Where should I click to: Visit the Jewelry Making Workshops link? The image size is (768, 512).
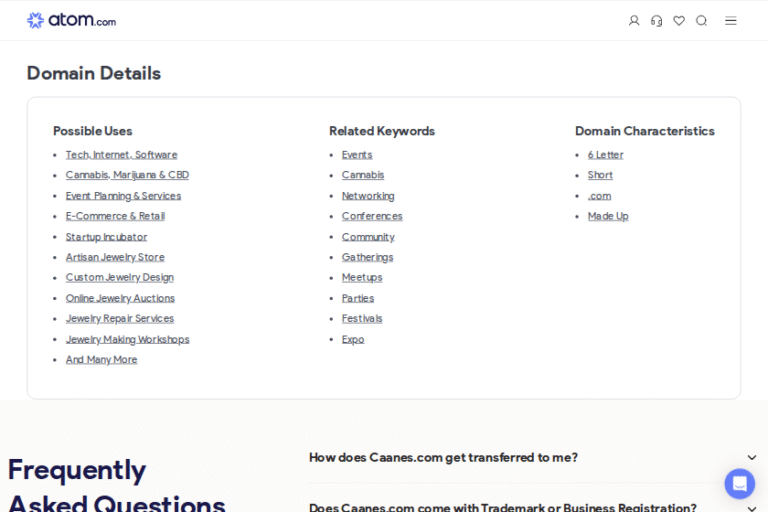click(127, 339)
